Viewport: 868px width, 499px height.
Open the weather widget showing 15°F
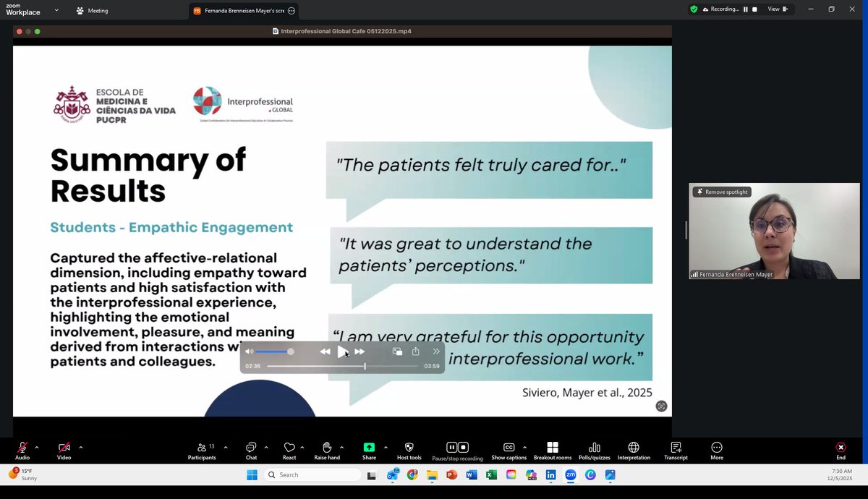pos(23,474)
